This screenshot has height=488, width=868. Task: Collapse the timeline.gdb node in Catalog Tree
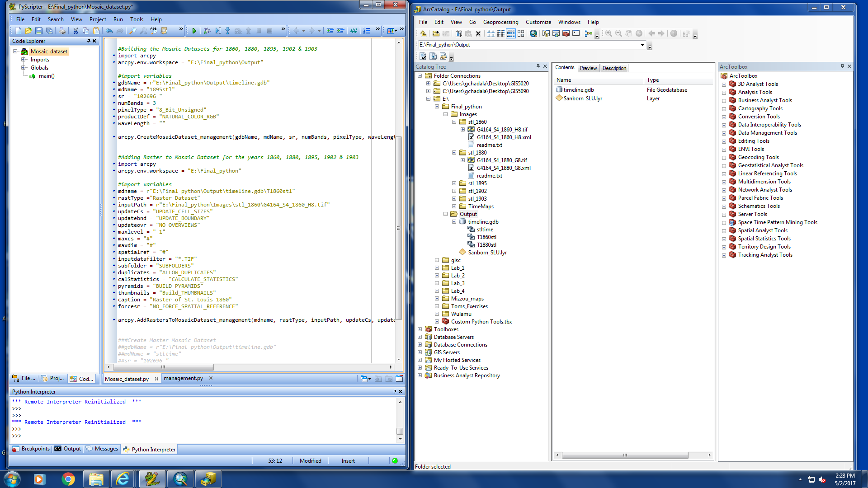454,222
